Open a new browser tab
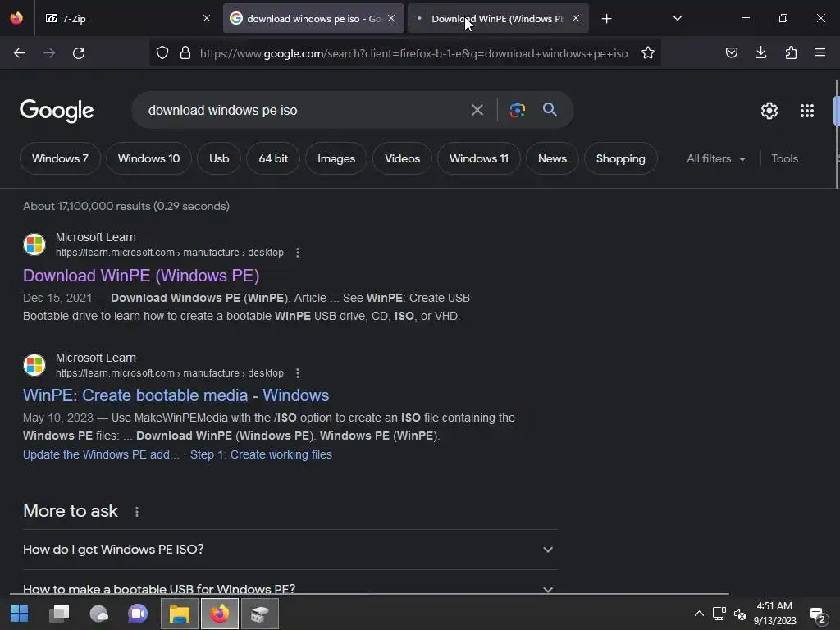Image resolution: width=840 pixels, height=630 pixels. click(606, 19)
